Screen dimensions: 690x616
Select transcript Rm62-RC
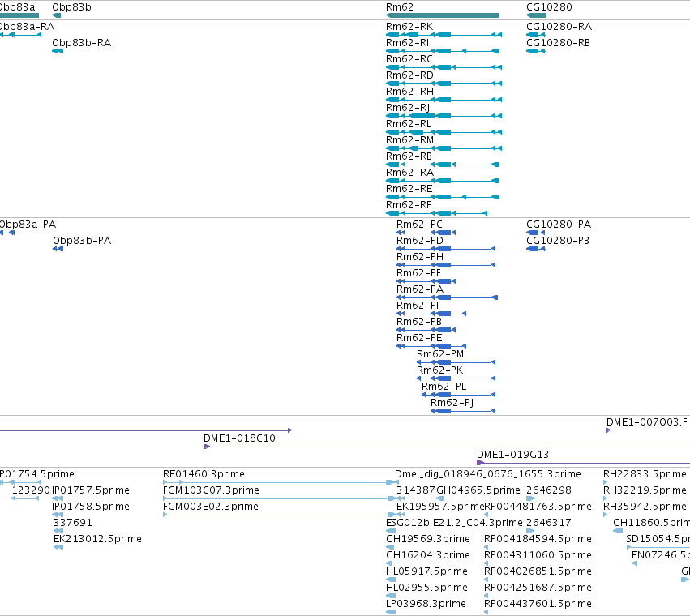[x=444, y=67]
